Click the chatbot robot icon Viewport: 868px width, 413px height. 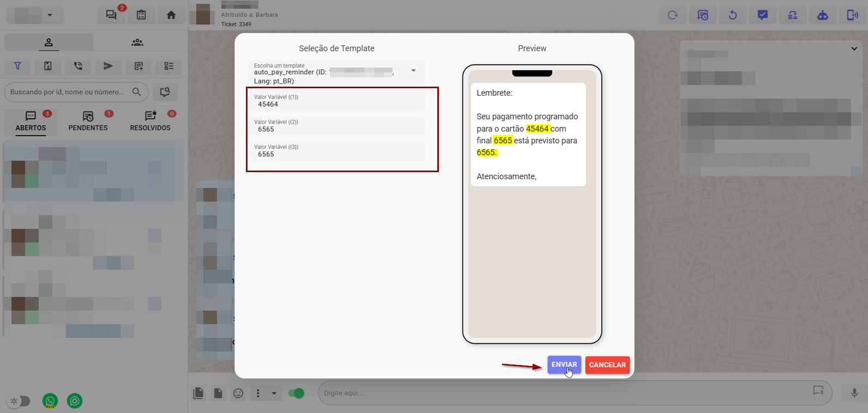822,15
